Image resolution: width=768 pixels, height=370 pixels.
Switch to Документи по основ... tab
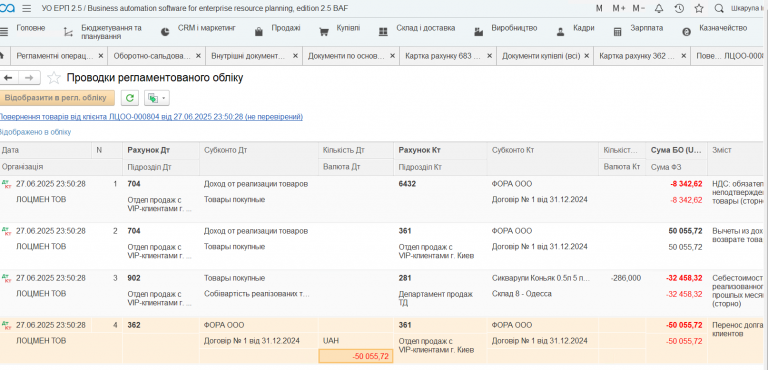[x=346, y=56]
